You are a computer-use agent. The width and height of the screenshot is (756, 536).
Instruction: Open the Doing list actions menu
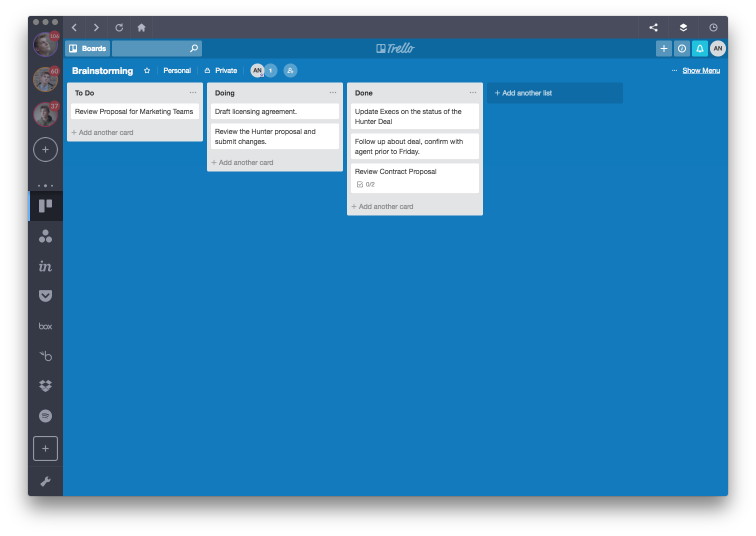333,92
